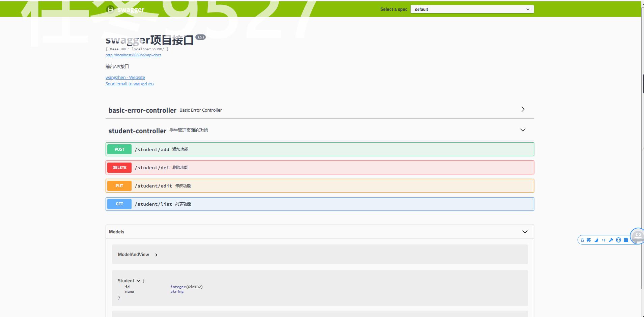The image size is (644, 317).
Task: Click the 'name' property in Student model
Action: coord(130,291)
